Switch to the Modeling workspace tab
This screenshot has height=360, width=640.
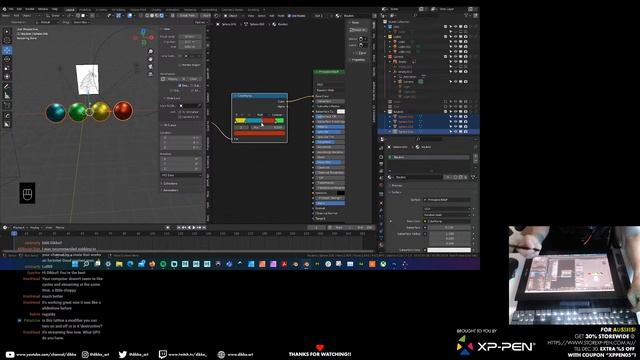click(85, 9)
